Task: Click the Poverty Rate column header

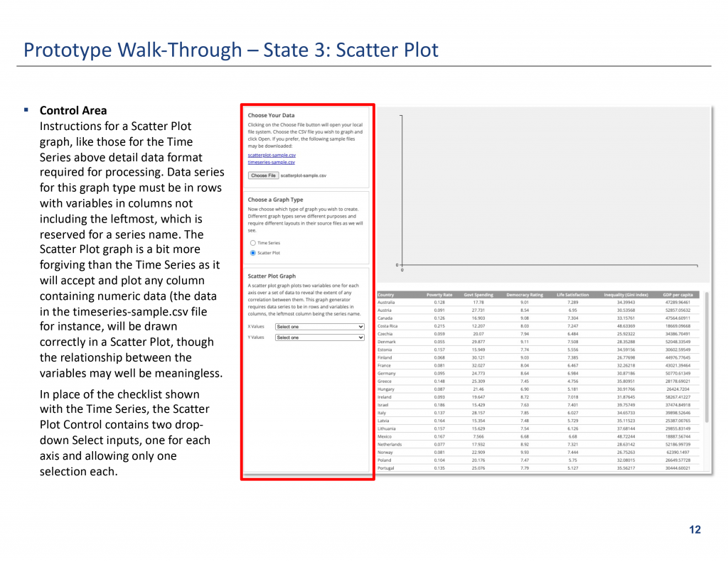Action: 439,295
